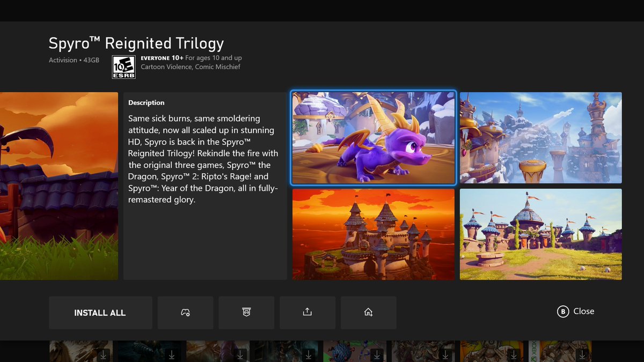
Task: Click 'EVERYONE 10+ For ages 10 and up'
Action: coord(191,58)
